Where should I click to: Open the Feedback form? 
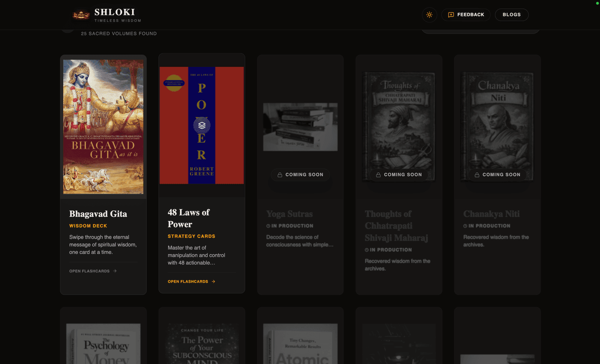point(465,15)
